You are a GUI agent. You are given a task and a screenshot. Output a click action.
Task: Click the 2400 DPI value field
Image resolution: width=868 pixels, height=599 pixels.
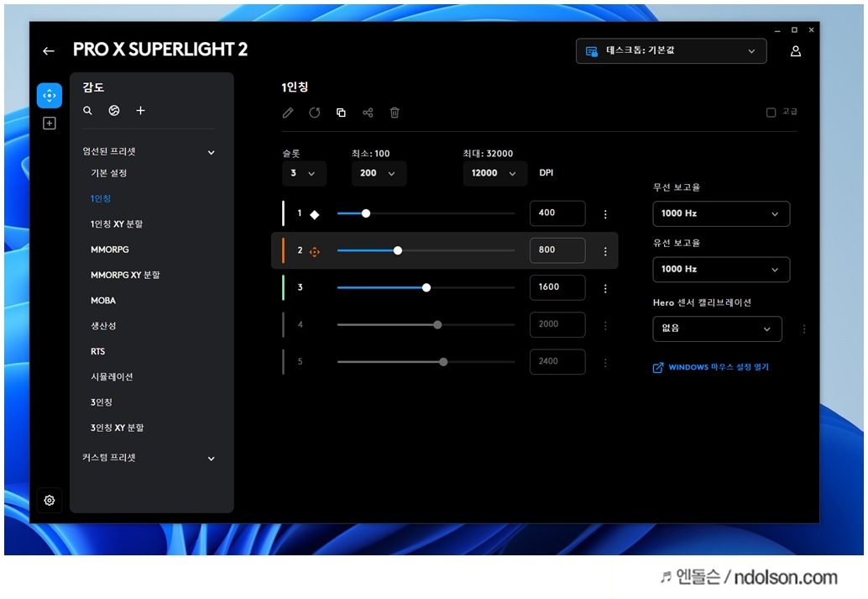(557, 362)
